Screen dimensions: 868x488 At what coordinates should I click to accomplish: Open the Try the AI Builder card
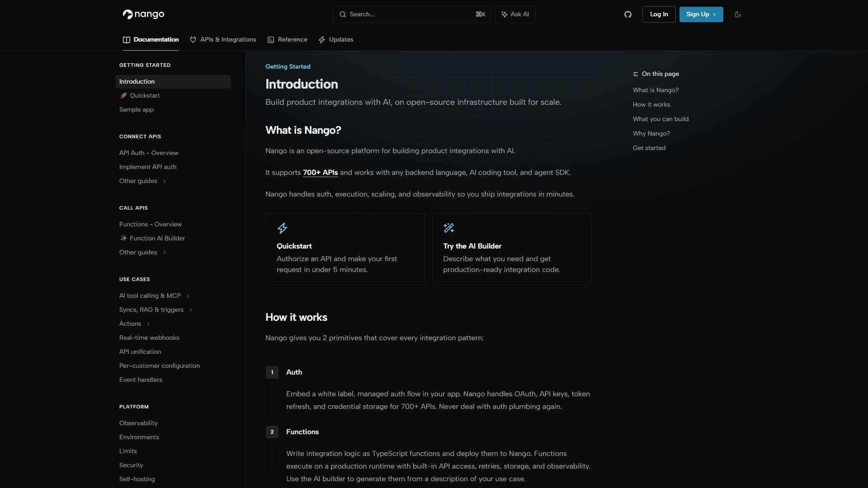[512, 249]
